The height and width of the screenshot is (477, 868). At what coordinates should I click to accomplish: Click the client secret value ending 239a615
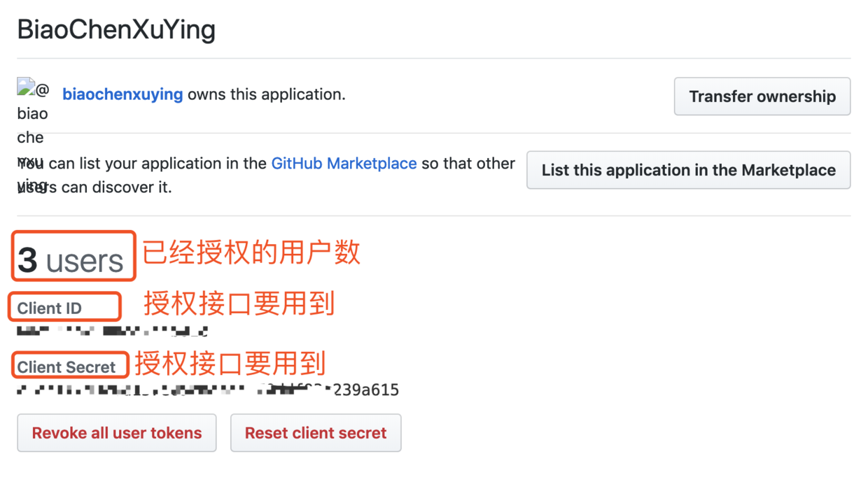click(208, 390)
